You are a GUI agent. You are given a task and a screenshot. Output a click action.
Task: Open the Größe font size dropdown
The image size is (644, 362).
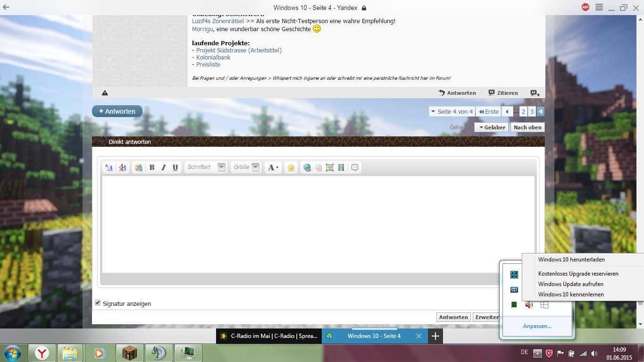[x=246, y=167]
